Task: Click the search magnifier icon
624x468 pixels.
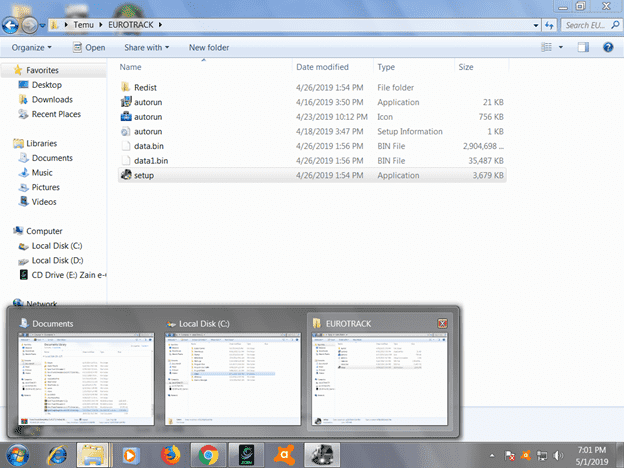Action: tap(615, 25)
